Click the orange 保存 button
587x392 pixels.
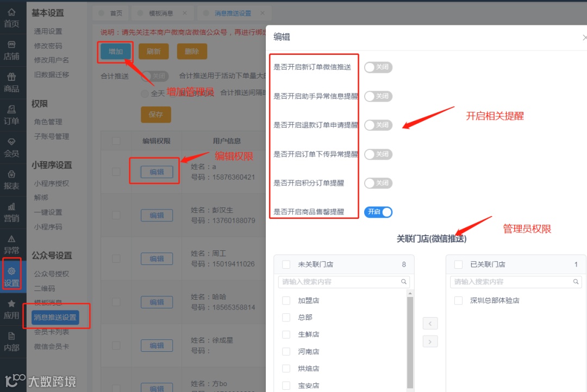coord(156,115)
